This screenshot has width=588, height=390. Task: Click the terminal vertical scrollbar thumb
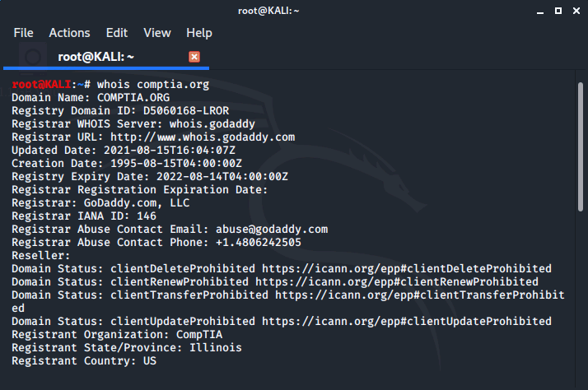(x=581, y=146)
